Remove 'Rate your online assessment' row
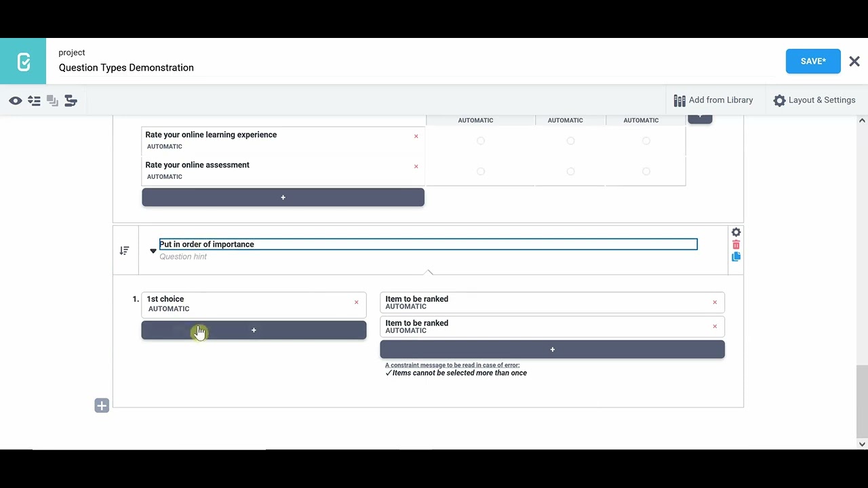The width and height of the screenshot is (868, 488). 416,166
